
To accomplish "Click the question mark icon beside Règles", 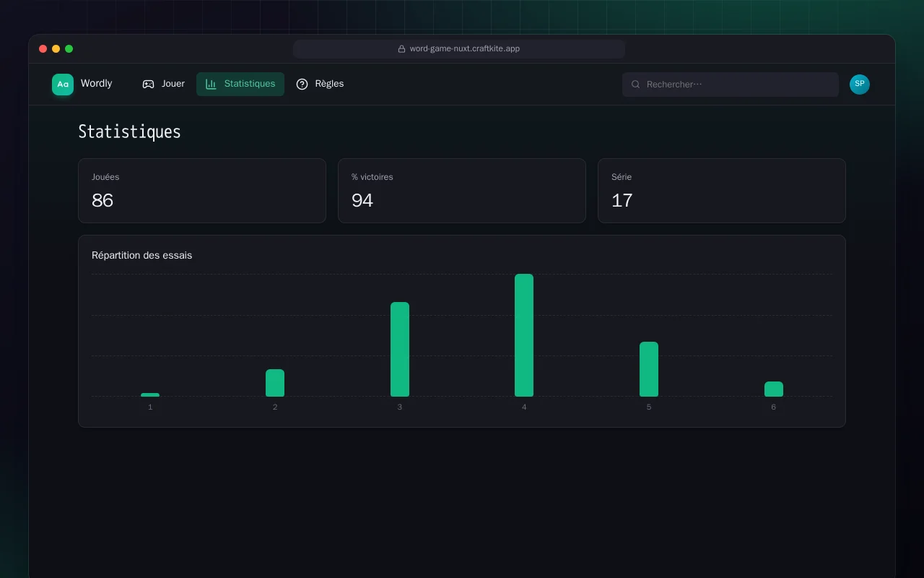I will click(302, 85).
